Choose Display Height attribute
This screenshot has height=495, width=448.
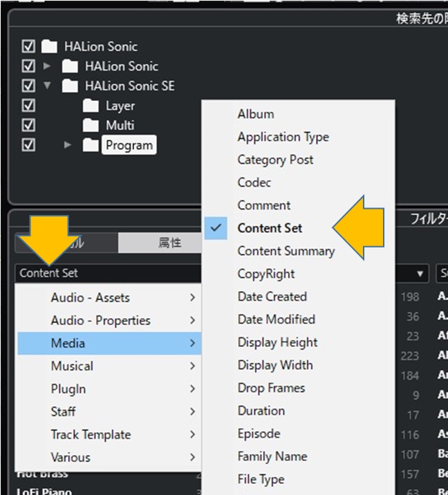[299, 342]
